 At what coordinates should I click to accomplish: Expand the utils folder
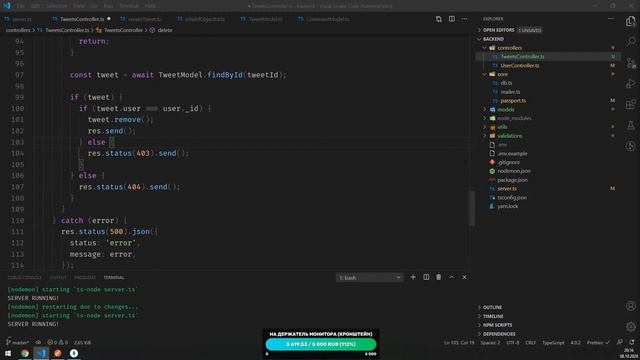(x=502, y=127)
